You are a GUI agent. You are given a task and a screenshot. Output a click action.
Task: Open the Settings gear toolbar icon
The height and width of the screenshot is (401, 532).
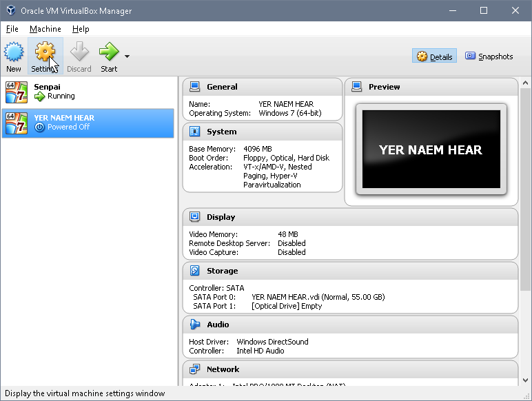tap(45, 52)
